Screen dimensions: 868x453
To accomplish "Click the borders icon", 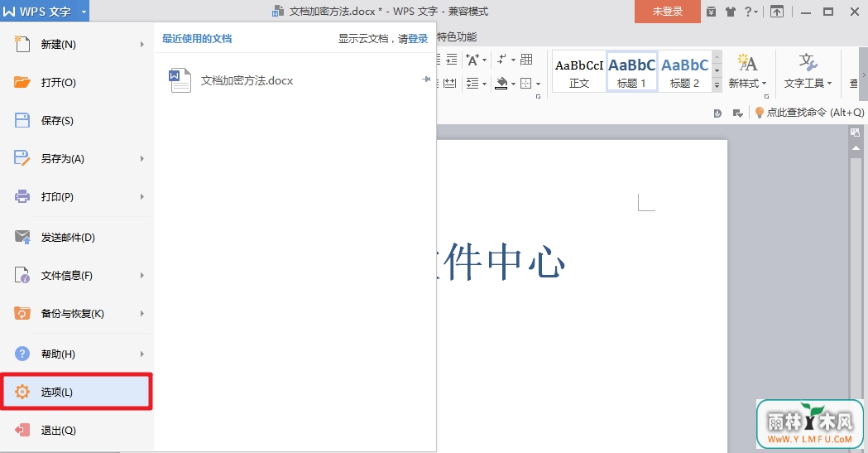I will pyautogui.click(x=526, y=84).
